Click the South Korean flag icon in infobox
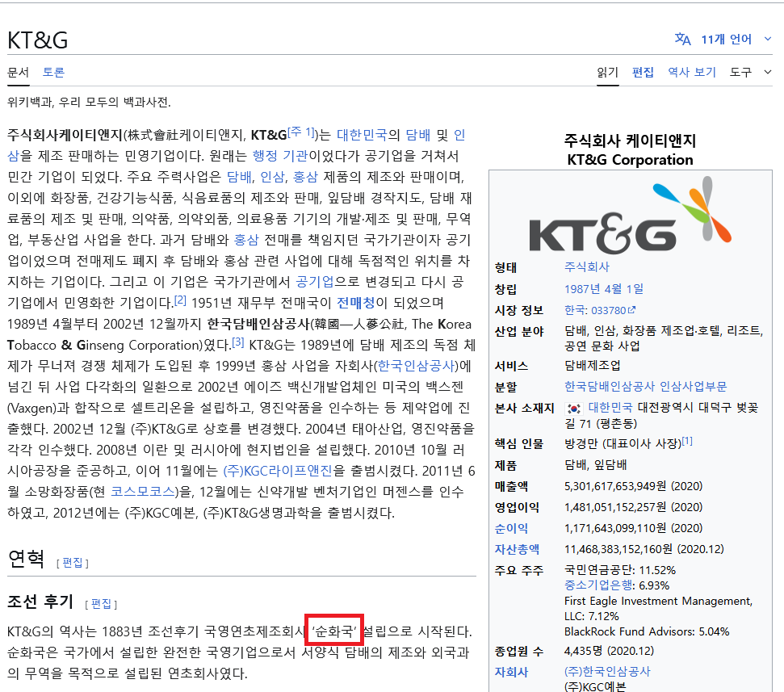 tap(572, 407)
